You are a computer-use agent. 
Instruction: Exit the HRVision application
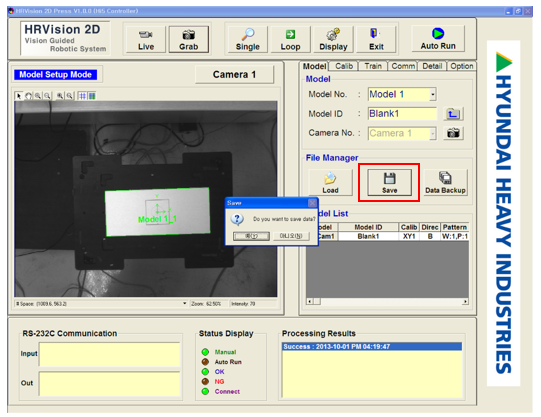pyautogui.click(x=376, y=39)
